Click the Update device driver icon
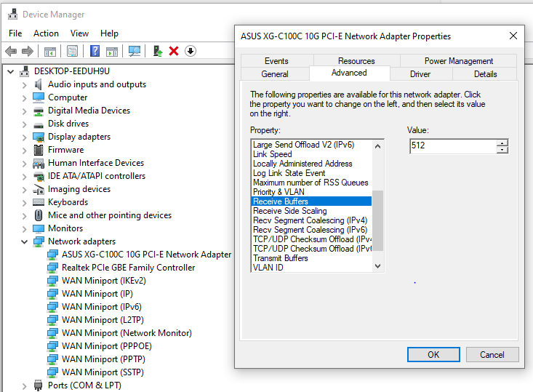Image resolution: width=533 pixels, height=392 pixels. [157, 51]
